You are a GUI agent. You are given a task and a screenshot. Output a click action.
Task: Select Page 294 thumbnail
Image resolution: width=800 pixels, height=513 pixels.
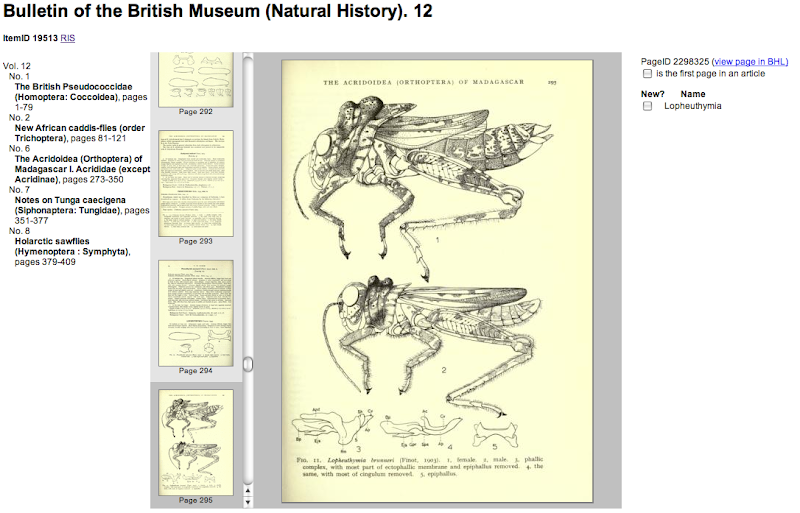click(x=195, y=313)
